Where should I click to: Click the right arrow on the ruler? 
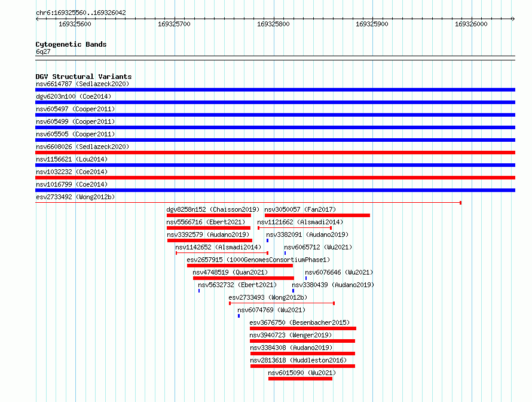pyautogui.click(x=513, y=19)
